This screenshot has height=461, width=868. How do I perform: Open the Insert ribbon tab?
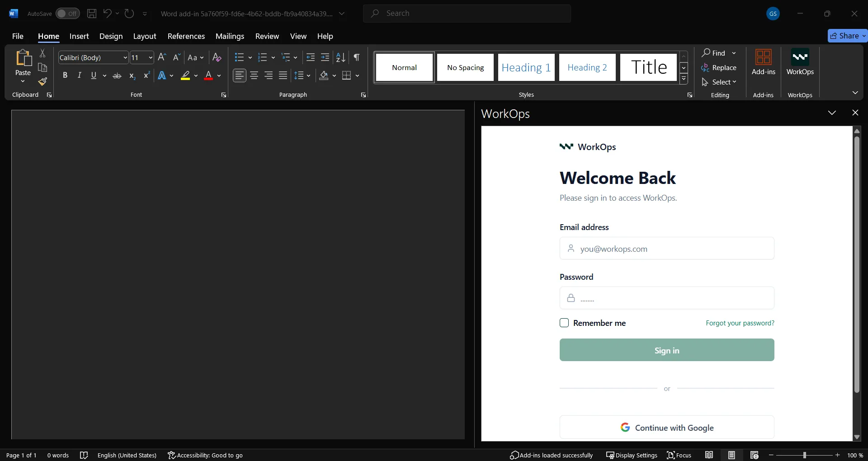[79, 36]
